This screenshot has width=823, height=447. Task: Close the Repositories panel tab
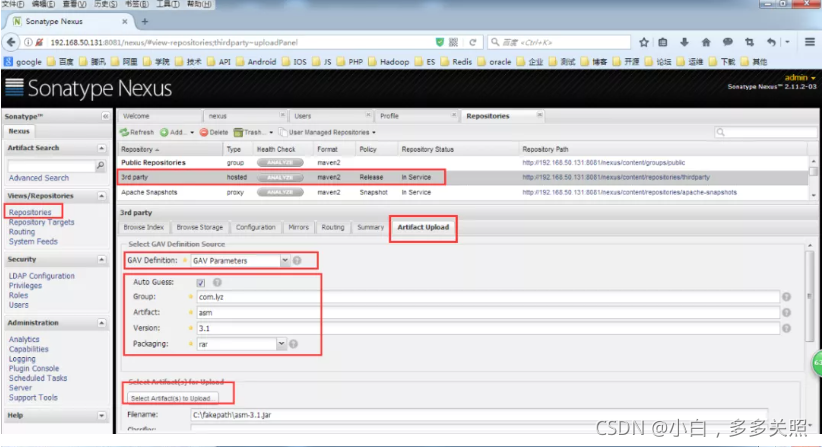point(540,115)
